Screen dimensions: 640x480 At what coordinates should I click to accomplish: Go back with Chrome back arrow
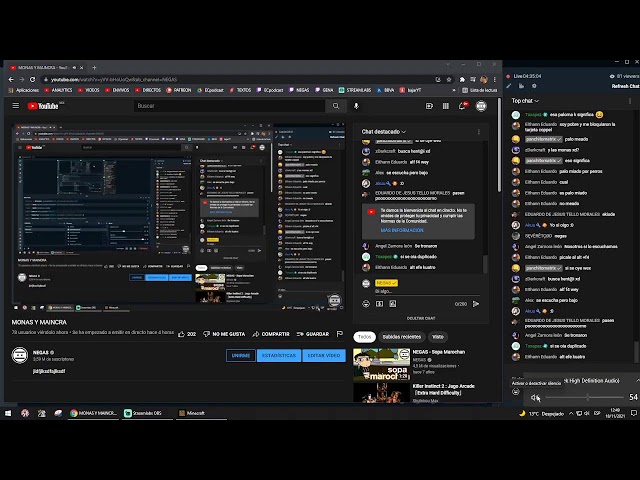coord(11,80)
